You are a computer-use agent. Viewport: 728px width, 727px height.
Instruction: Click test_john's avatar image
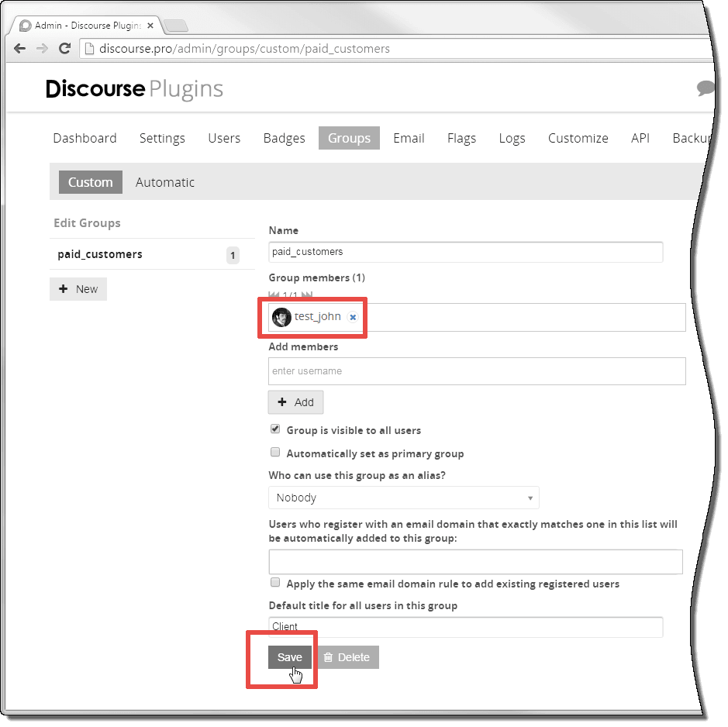pyautogui.click(x=281, y=317)
